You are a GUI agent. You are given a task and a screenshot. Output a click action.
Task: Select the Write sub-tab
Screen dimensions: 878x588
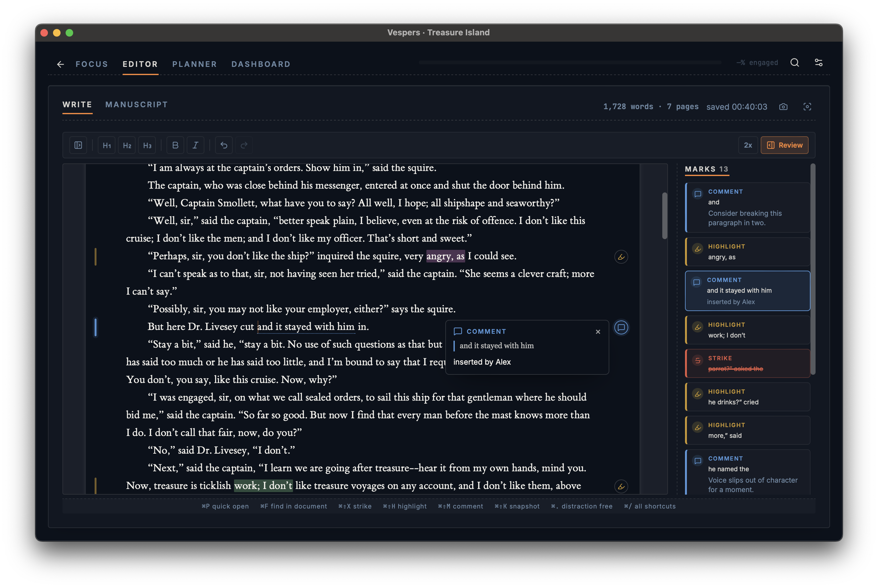click(x=77, y=105)
